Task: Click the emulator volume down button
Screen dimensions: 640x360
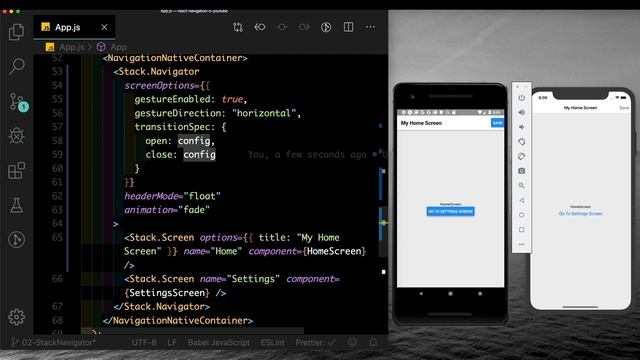Action: tap(522, 127)
